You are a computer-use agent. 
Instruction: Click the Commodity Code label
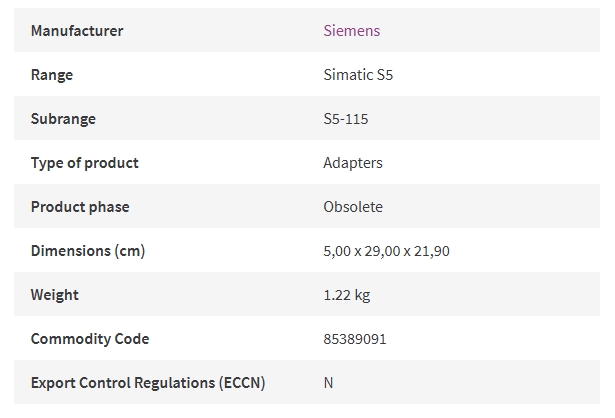click(90, 339)
